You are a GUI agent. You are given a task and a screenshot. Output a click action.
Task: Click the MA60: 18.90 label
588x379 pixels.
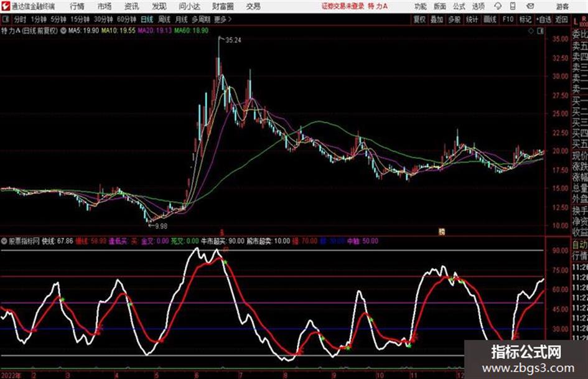point(191,30)
